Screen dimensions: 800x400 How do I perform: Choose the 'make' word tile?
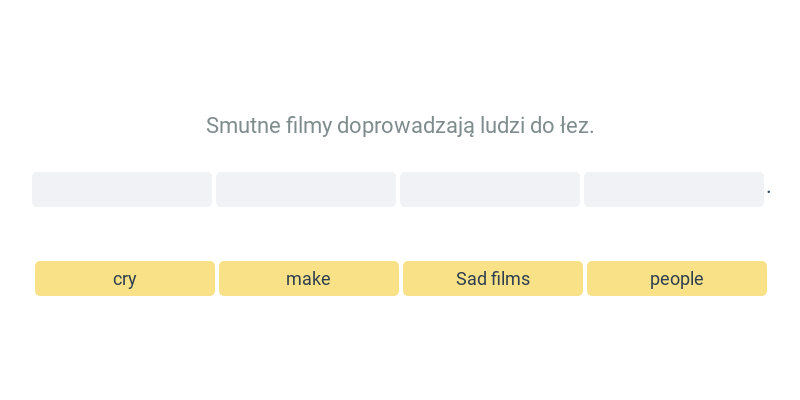(309, 279)
